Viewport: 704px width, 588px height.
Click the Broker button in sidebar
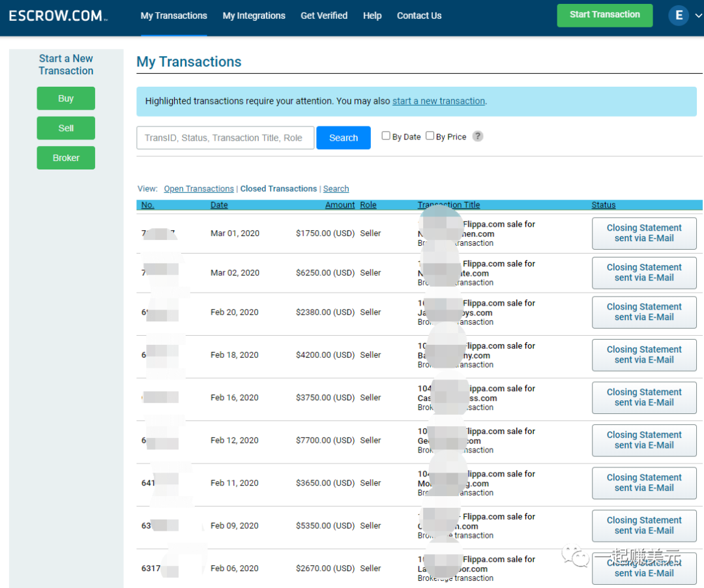pyautogui.click(x=66, y=158)
